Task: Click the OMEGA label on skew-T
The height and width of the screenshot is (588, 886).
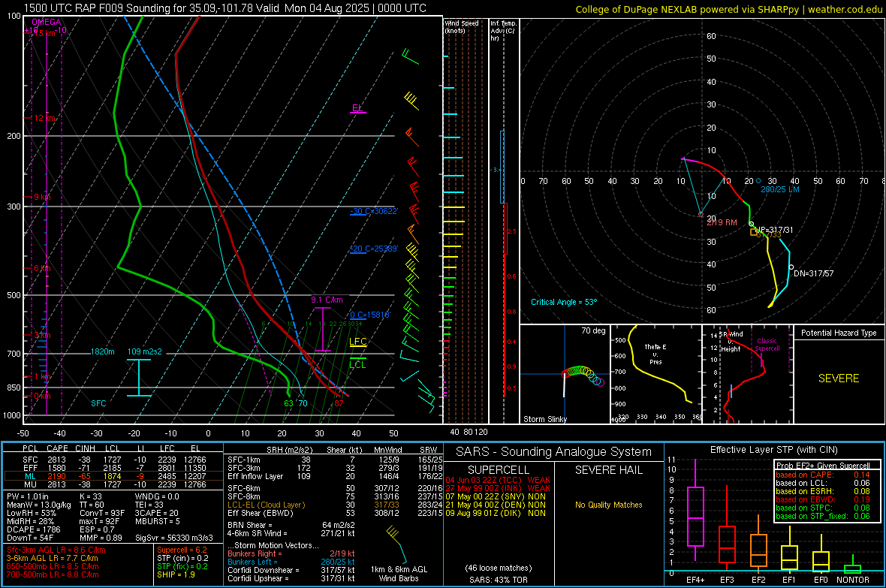Action: 47,22
